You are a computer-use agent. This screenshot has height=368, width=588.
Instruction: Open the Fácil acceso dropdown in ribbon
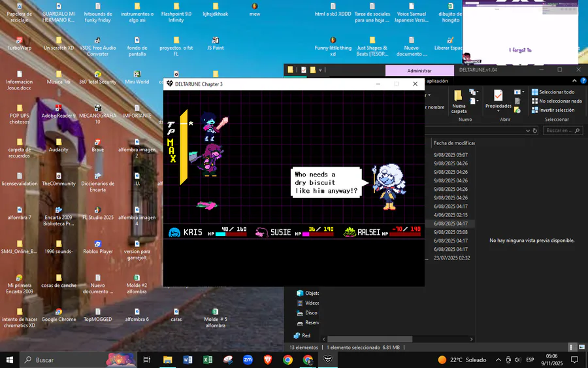[474, 101]
